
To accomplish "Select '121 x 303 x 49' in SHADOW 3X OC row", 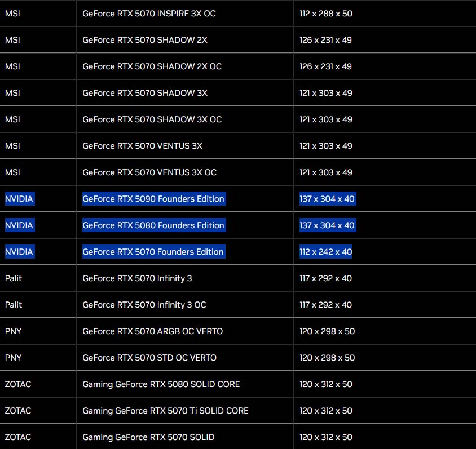I will pos(326,119).
